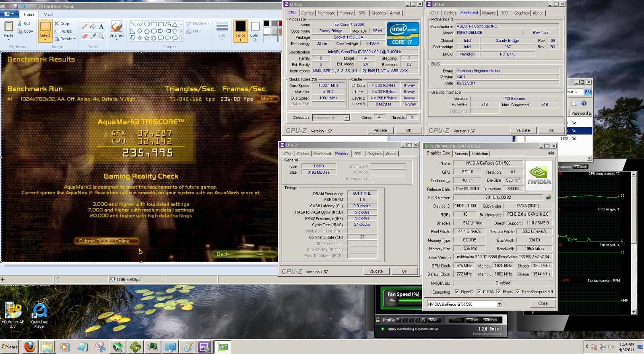Viewport: 644px width, 354px height.
Task: Expand the Select dropdown arrow in Paint
Action: pyautogui.click(x=45, y=40)
